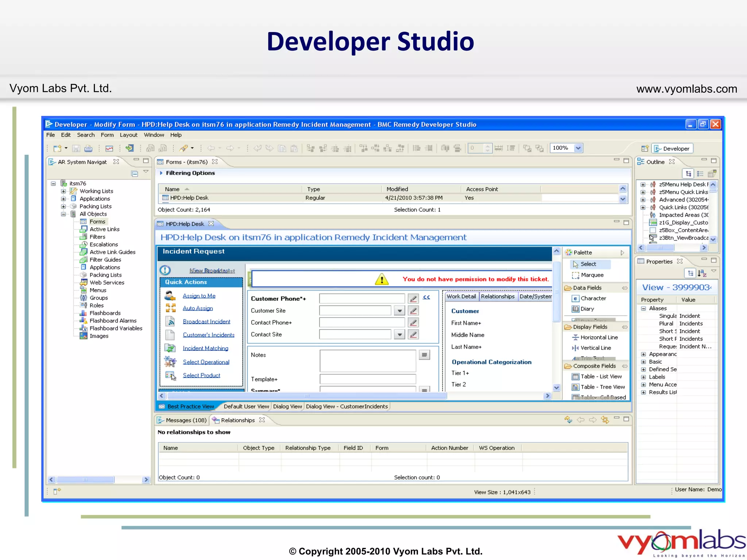Select the Marquee tool in Palette
Image resolution: width=747 pixels, height=560 pixels.
coord(588,275)
